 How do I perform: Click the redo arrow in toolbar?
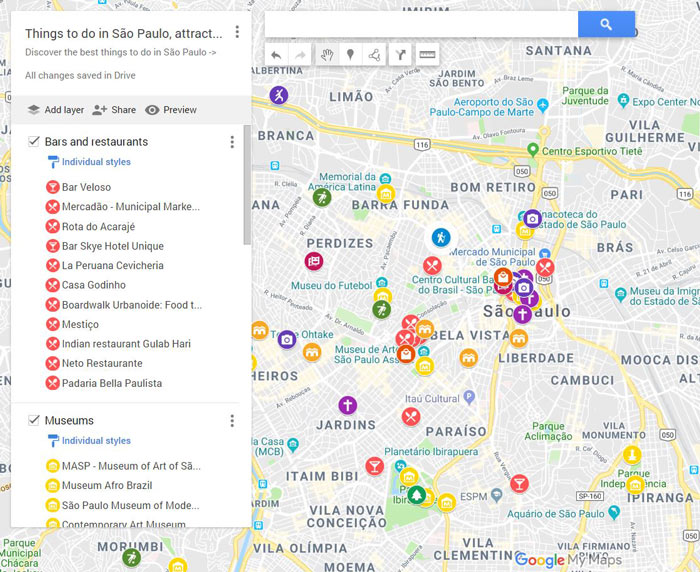point(300,55)
